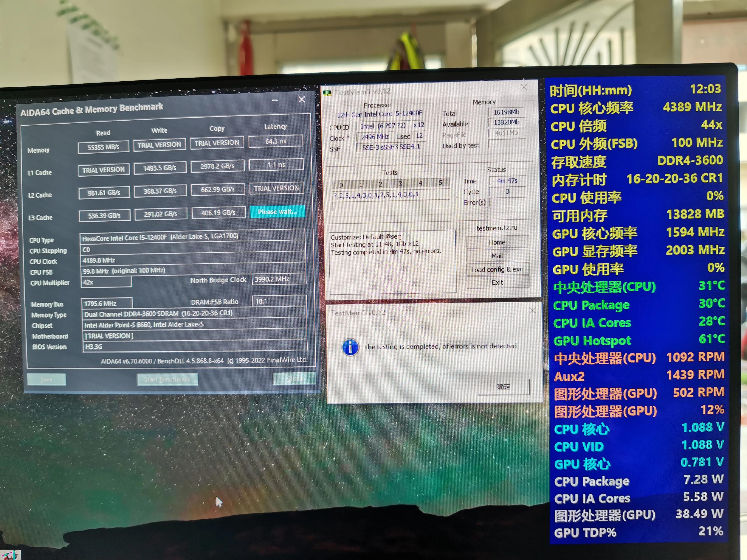This screenshot has width=747, height=560.
Task: Click the 12th Gen Intel Core i5-12400F label
Action: coord(380,114)
